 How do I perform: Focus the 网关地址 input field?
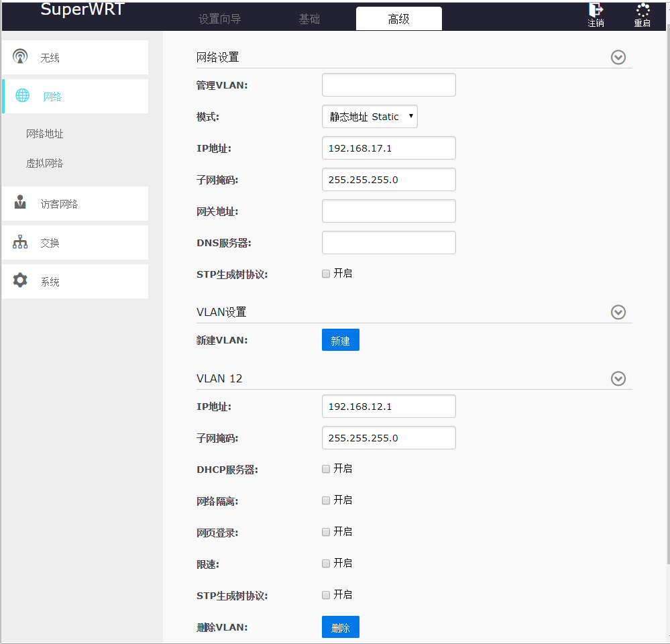[x=389, y=211]
